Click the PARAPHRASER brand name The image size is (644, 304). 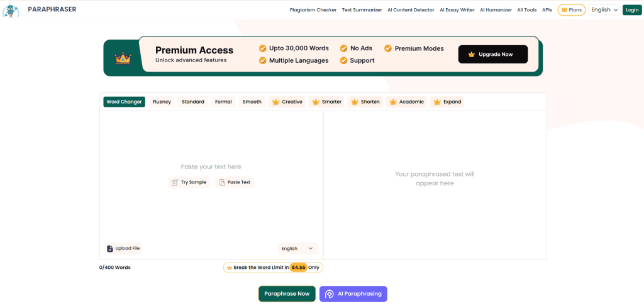(x=52, y=9)
